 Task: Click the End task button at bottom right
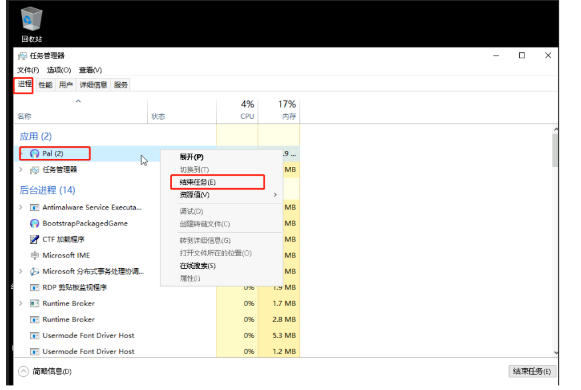[532, 371]
